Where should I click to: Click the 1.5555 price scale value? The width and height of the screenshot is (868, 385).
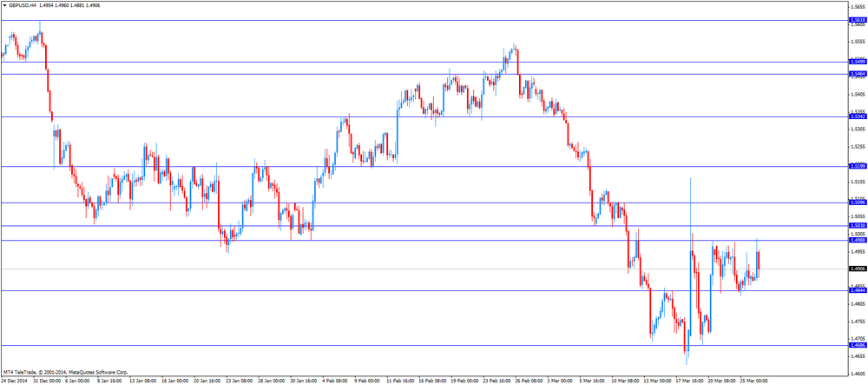pyautogui.click(x=857, y=42)
